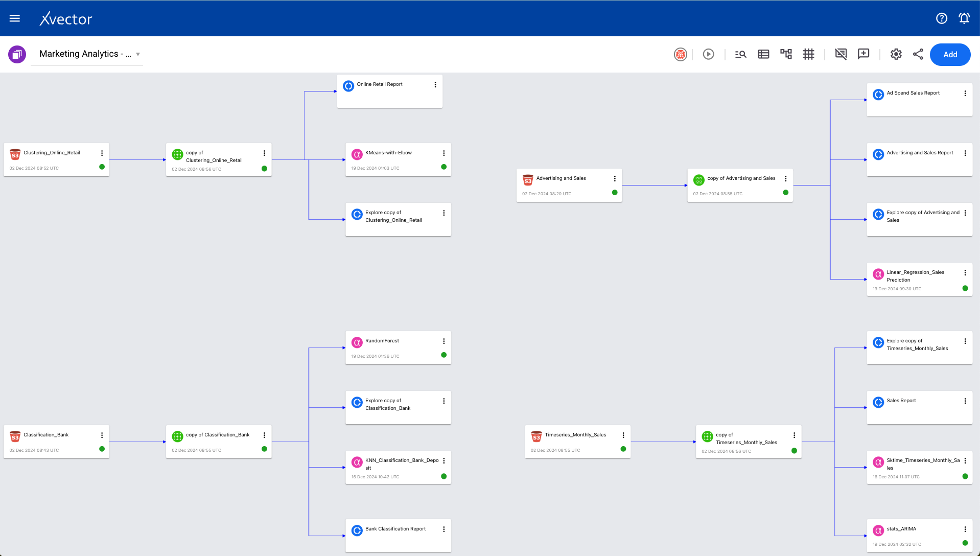Click the red status indicator icon in toolbar
Screen dimensions: 980x556
[x=680, y=54]
